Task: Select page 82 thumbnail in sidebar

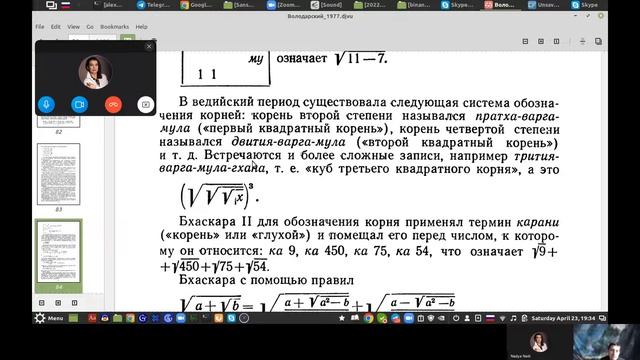Action: (x=58, y=121)
